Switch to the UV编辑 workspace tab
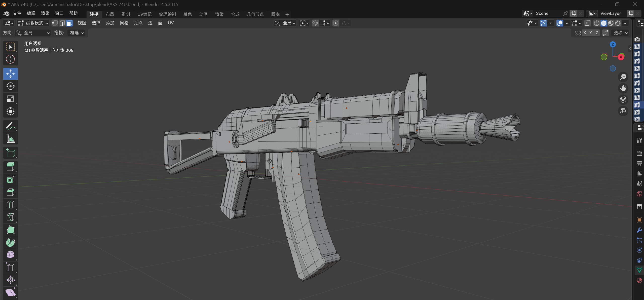This screenshot has width=644, height=300. (x=144, y=14)
